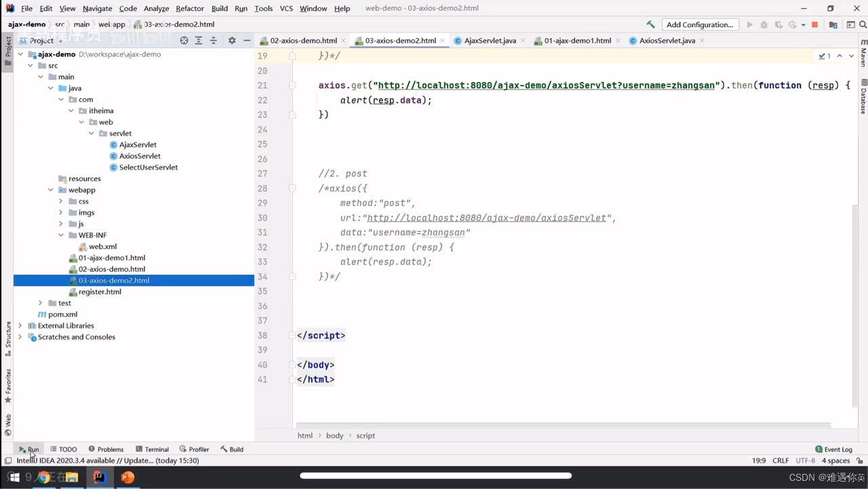Collapse the servlet package
The image size is (868, 489).
[92, 134]
